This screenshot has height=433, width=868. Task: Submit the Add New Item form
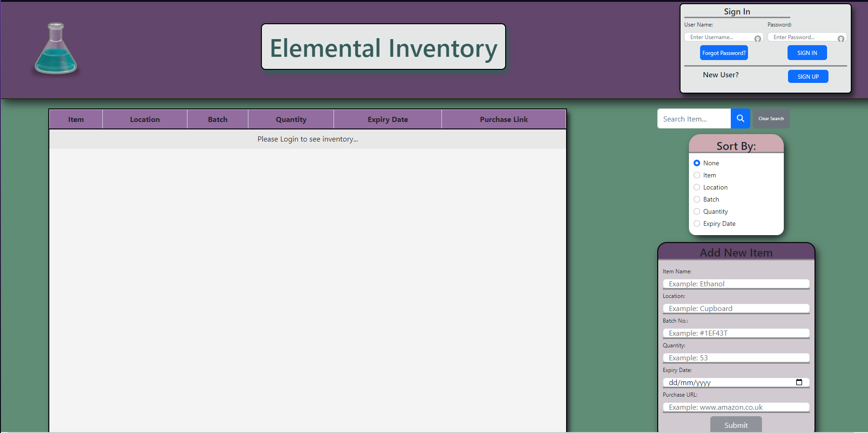[735, 425]
